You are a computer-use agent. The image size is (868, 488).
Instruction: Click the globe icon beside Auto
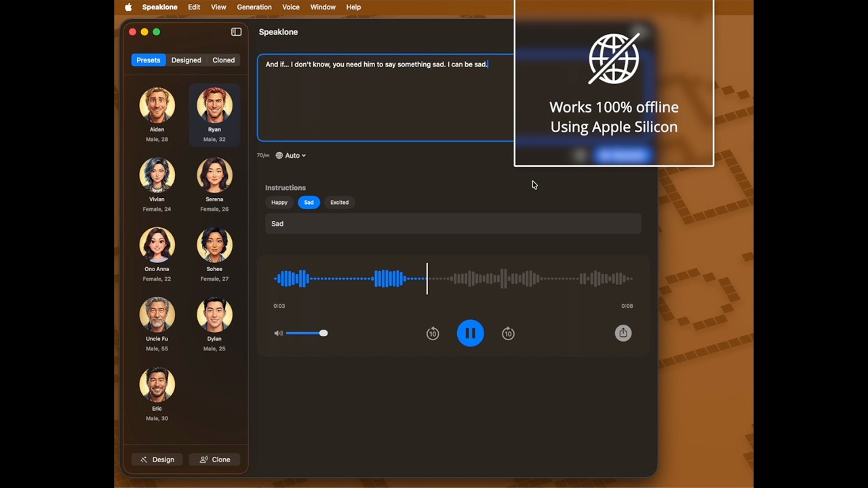click(279, 155)
